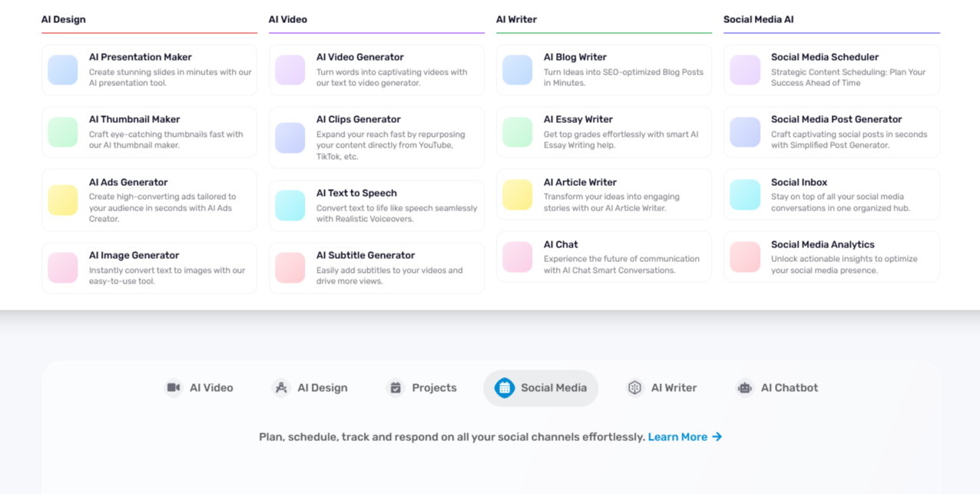The image size is (980, 494).
Task: Click the AI Text to Speech icon
Action: [x=290, y=206]
